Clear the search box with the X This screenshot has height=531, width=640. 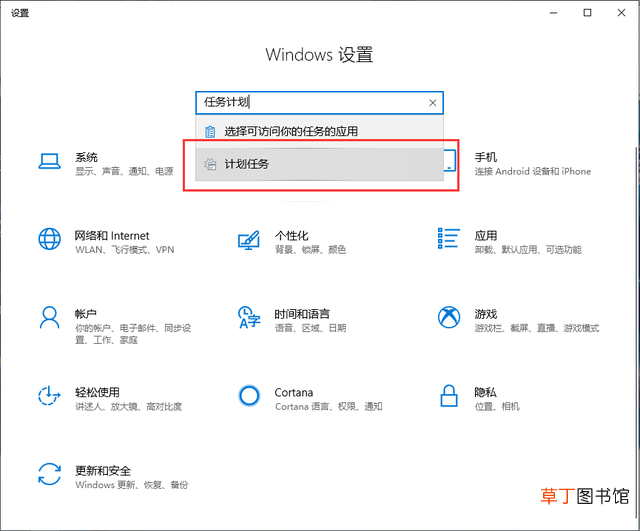pos(433,103)
